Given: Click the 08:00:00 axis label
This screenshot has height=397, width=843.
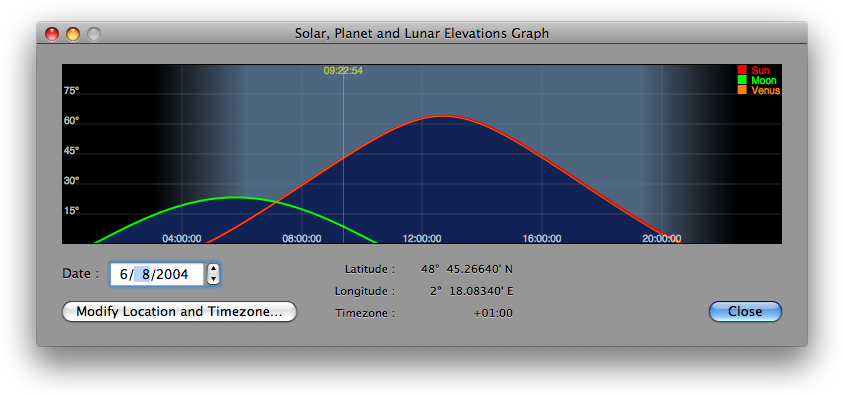Looking at the screenshot, I should pos(302,238).
